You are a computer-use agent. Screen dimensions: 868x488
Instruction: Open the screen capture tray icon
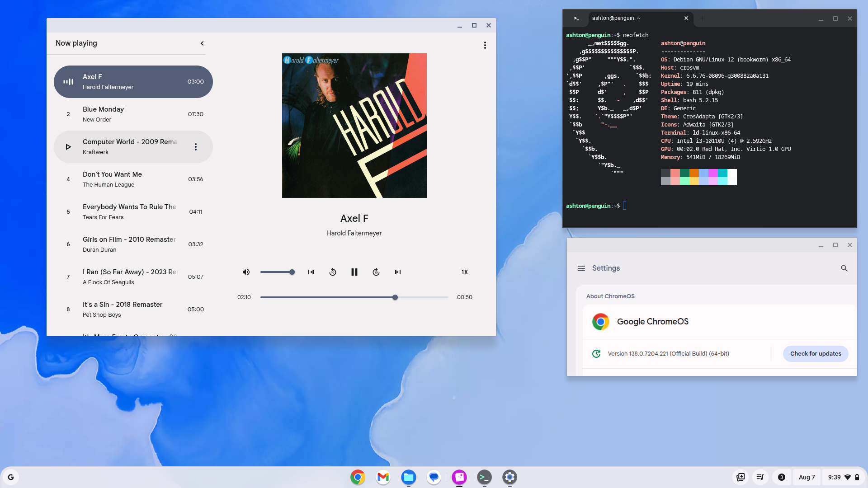[741, 477]
